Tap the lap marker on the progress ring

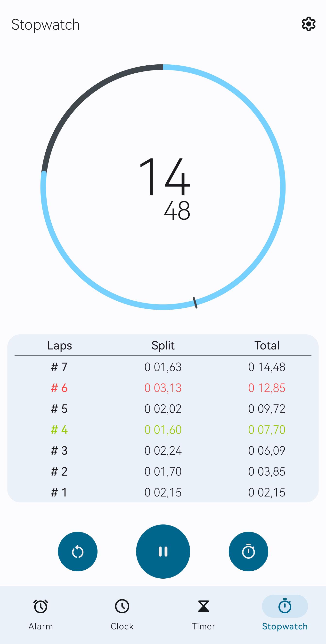[x=195, y=303]
